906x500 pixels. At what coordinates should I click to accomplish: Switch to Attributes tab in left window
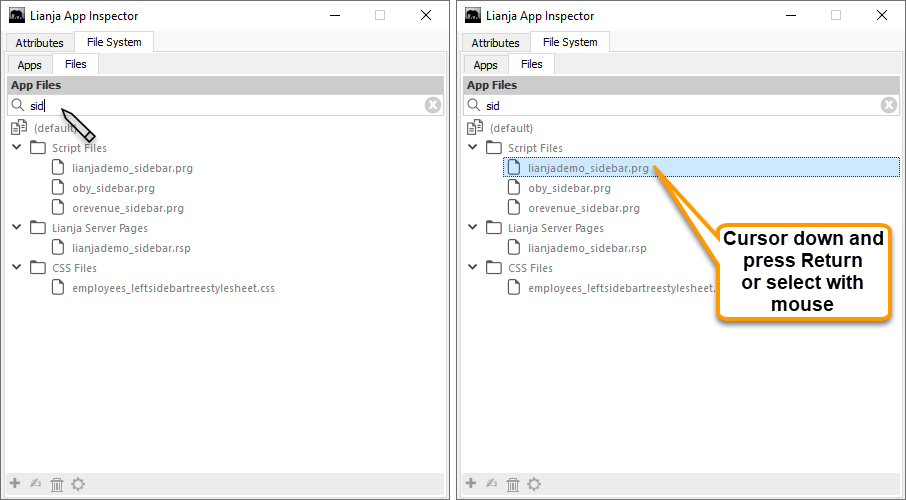(39, 43)
